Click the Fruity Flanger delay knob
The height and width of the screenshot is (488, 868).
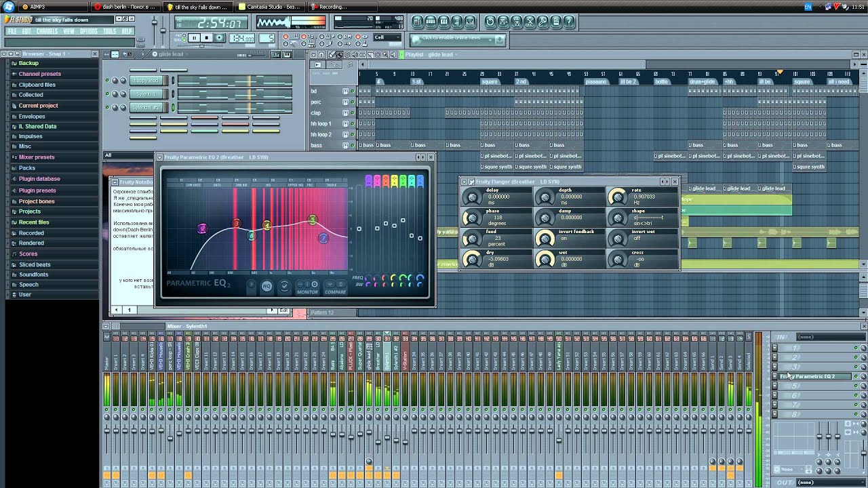tap(472, 197)
